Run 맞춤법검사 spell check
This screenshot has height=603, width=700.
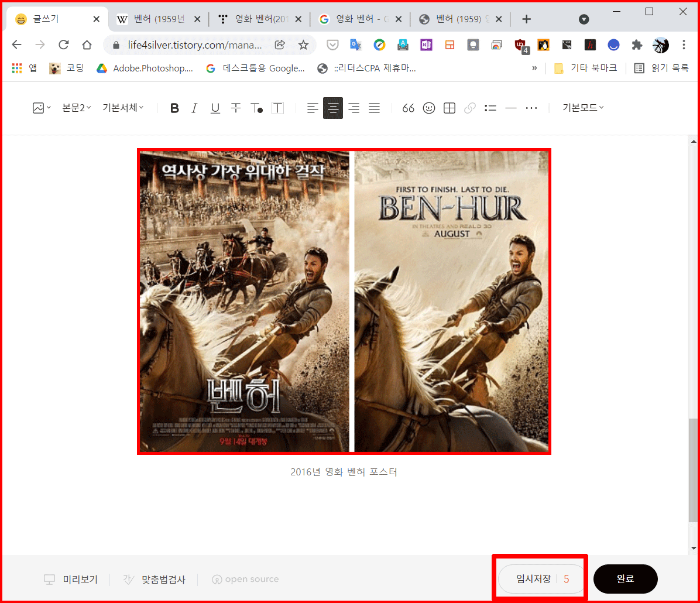pyautogui.click(x=154, y=580)
